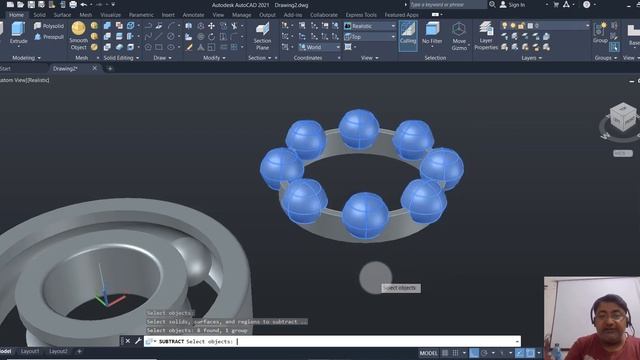Viewport: 640px width, 360px height.
Task: Add a new layout with plus button
Action: pyautogui.click(x=79, y=351)
